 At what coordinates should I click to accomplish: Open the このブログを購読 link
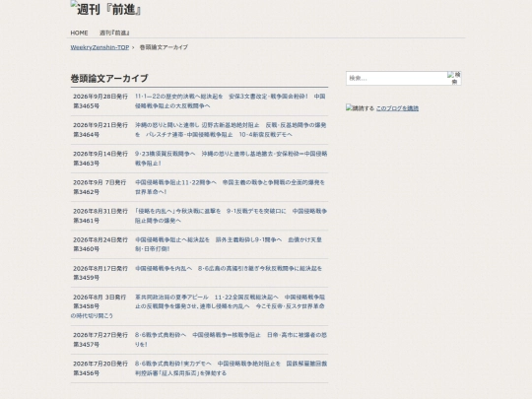[397, 108]
